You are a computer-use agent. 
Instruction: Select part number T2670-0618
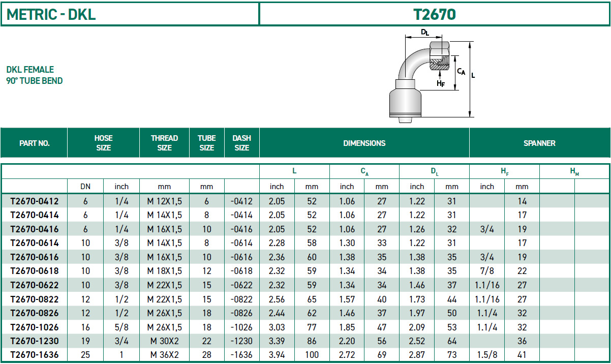click(x=34, y=271)
